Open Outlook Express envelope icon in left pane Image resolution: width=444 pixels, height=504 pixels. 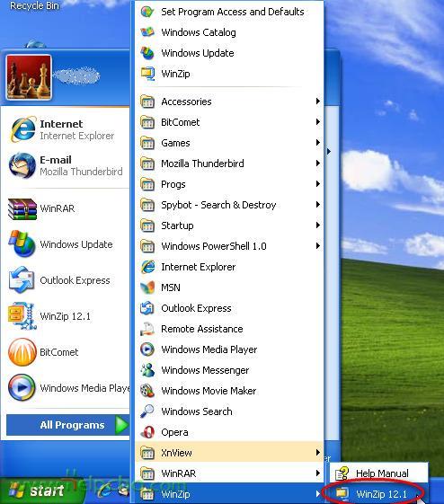point(22,280)
